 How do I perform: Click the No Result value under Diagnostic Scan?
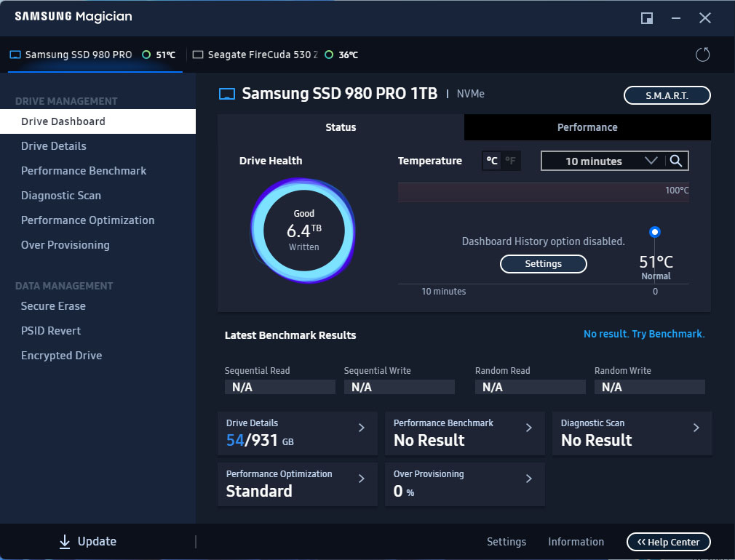(x=596, y=441)
